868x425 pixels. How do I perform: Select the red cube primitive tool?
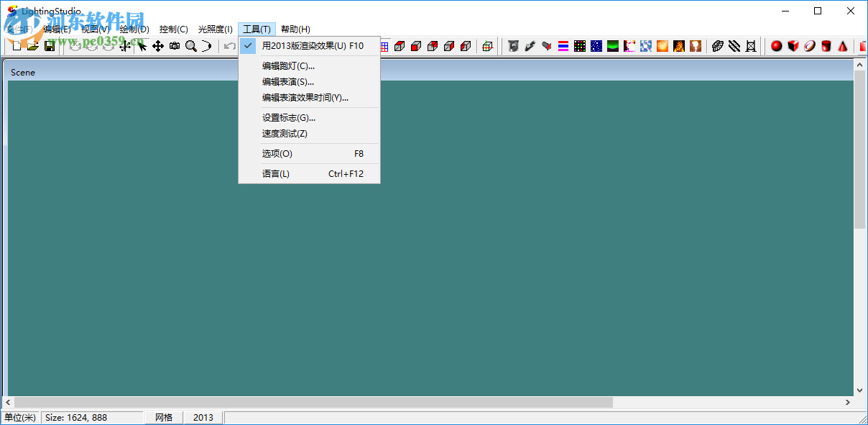793,46
